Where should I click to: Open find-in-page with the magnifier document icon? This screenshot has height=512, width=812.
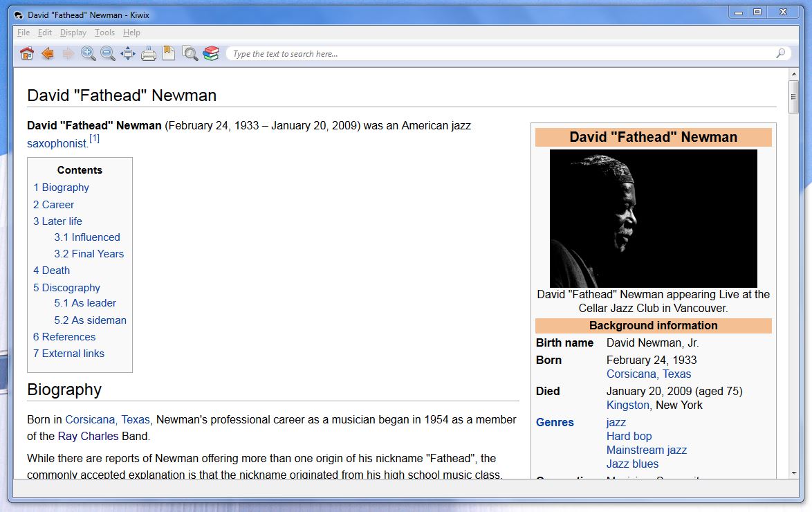click(190, 53)
